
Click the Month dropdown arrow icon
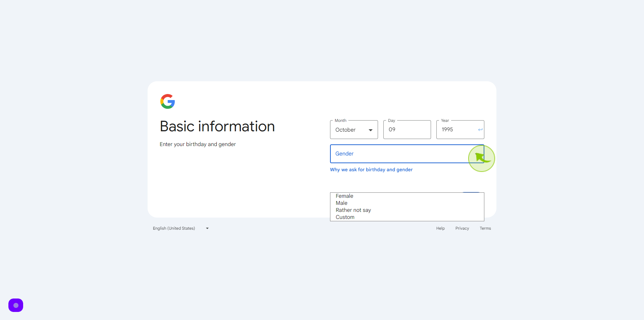(x=371, y=130)
